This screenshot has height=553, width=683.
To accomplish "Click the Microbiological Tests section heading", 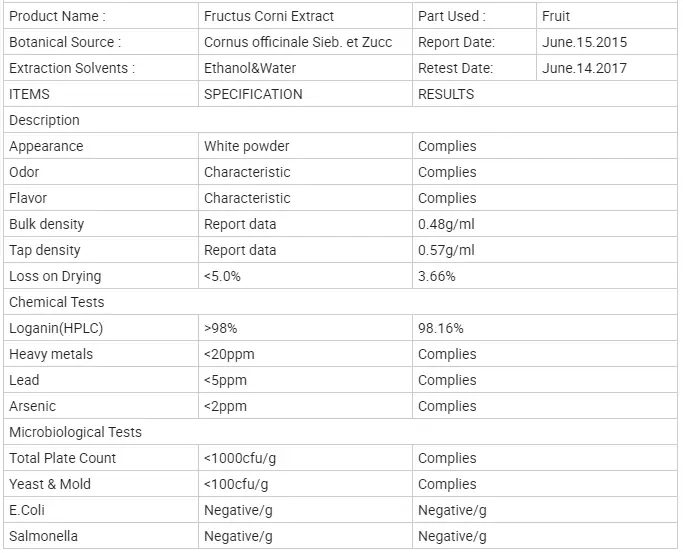I will click(75, 432).
